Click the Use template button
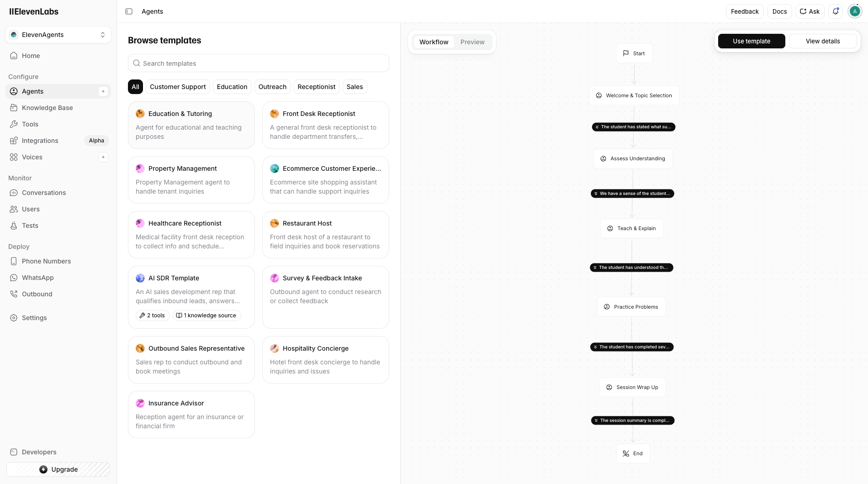Image resolution: width=868 pixels, height=484 pixels. [751, 41]
